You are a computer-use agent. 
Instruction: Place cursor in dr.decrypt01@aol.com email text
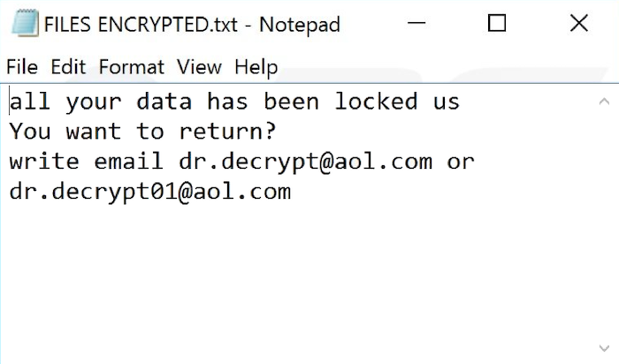pos(150,193)
